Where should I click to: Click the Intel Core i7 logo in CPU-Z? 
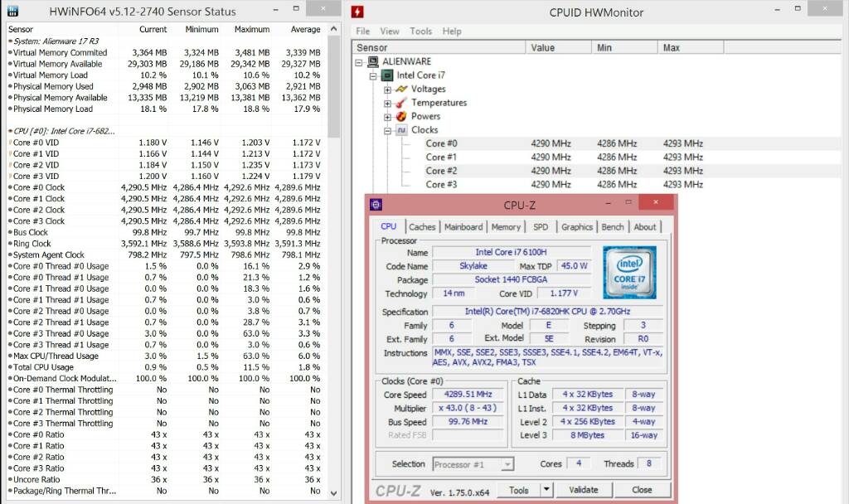(629, 272)
